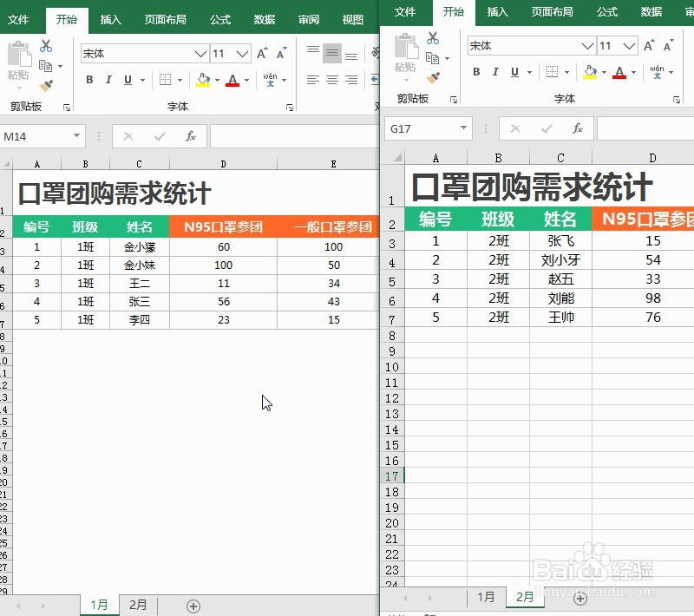Select the Format Painter icon in 剪贴板 group
Viewport: 694px width, 616px height.
pos(432,78)
